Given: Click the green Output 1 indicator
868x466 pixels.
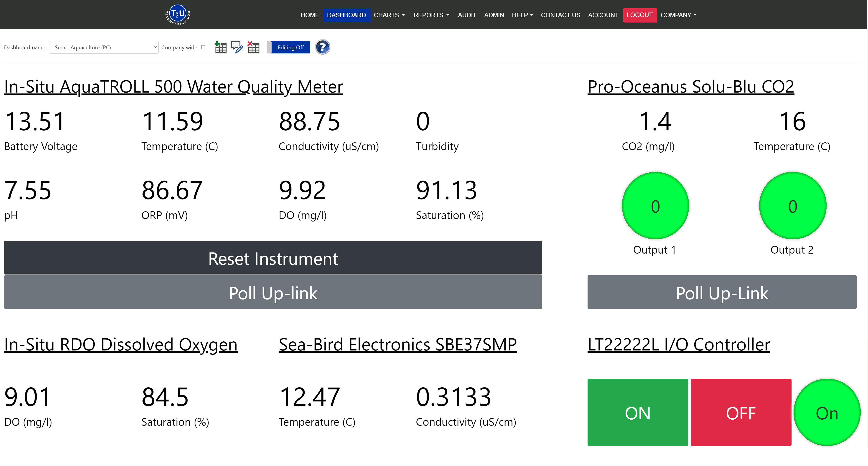Looking at the screenshot, I should 655,206.
